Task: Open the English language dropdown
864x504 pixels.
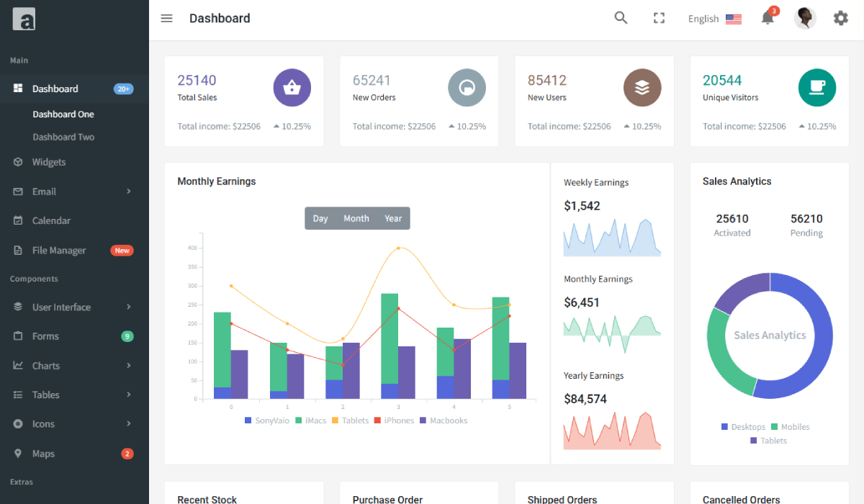Action: 714,19
